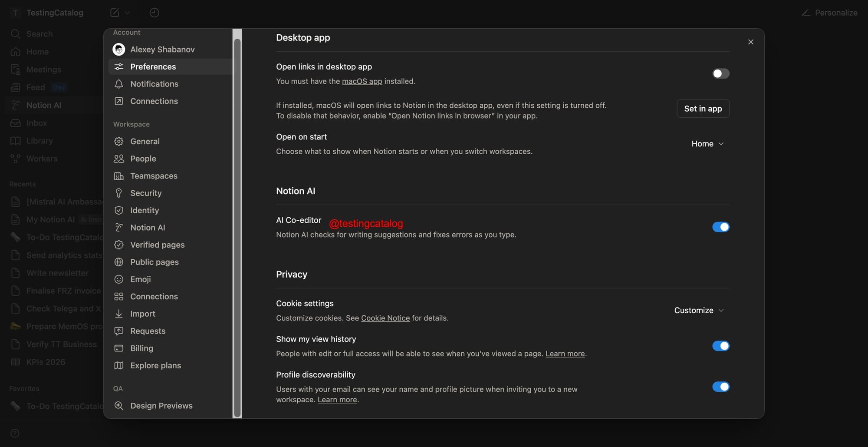Image resolution: width=868 pixels, height=447 pixels.
Task: Click the Import download arrow icon
Action: 118,314
